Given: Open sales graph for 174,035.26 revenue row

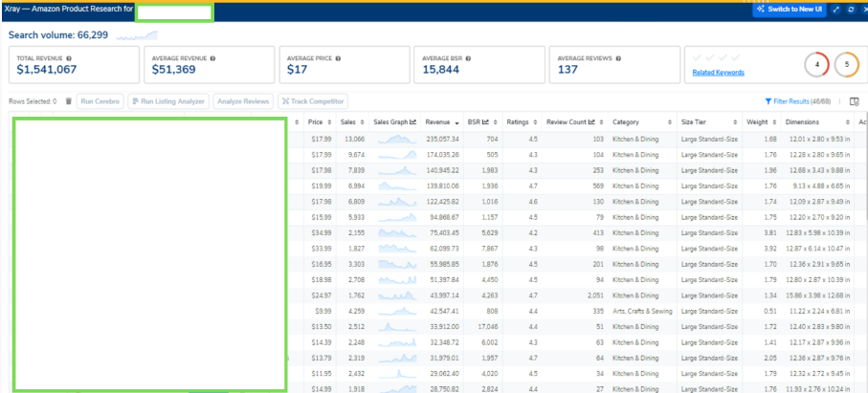Looking at the screenshot, I should coord(397,154).
